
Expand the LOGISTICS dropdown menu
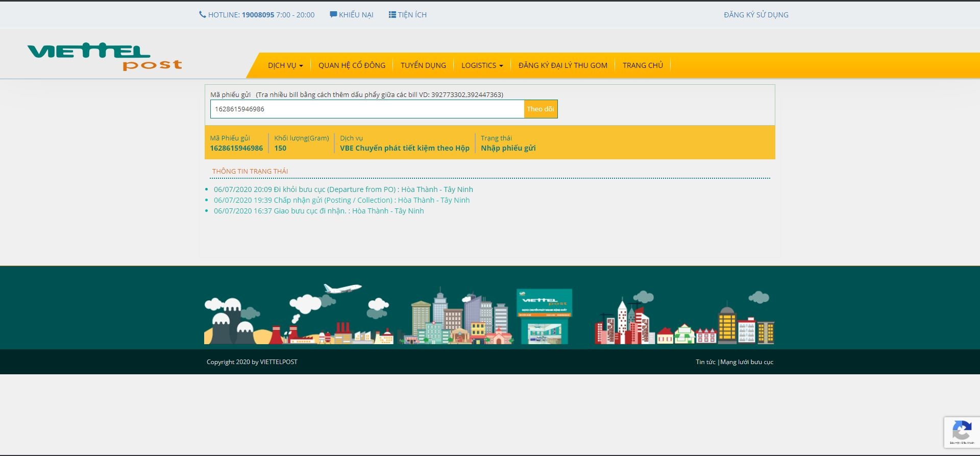click(x=482, y=65)
